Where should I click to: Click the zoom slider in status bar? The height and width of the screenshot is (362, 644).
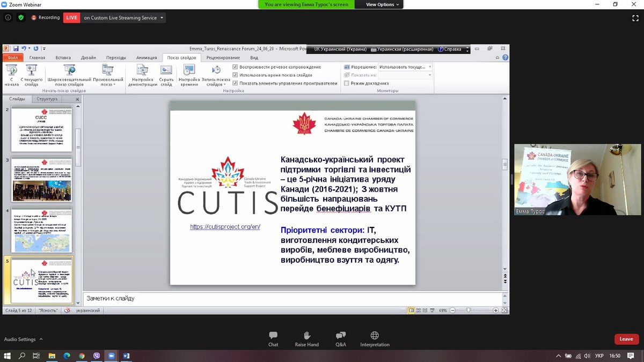point(469,311)
